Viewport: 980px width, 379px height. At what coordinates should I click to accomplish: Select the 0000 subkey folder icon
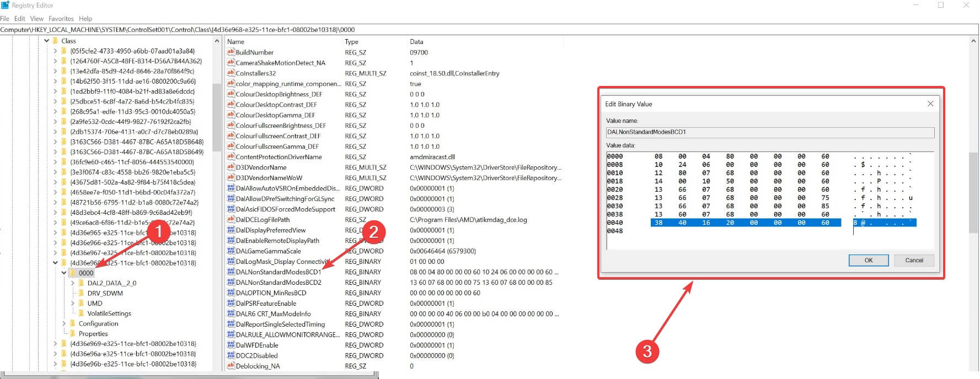(x=73, y=273)
